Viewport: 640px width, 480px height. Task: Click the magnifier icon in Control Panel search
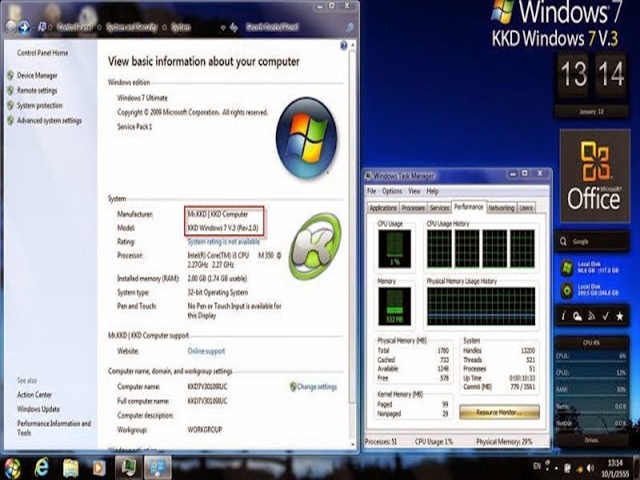[x=350, y=28]
